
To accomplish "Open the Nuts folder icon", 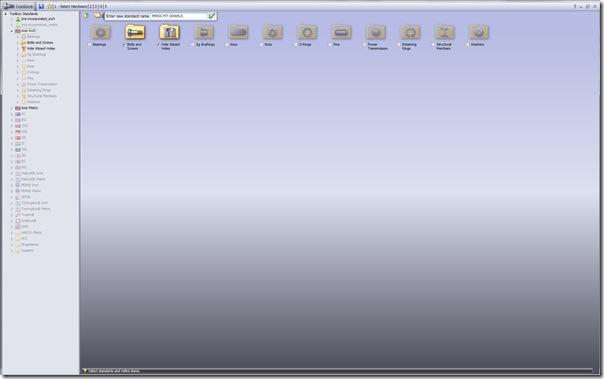I will pyautogui.click(x=272, y=32).
